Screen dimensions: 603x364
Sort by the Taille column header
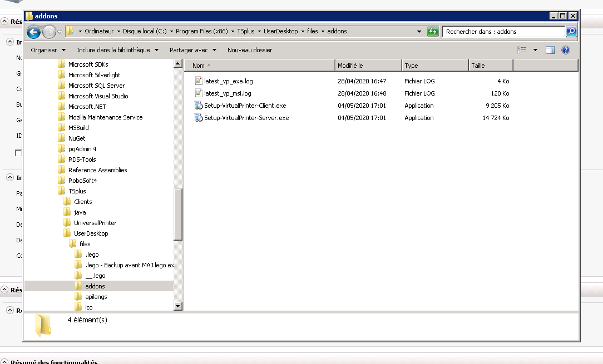490,65
